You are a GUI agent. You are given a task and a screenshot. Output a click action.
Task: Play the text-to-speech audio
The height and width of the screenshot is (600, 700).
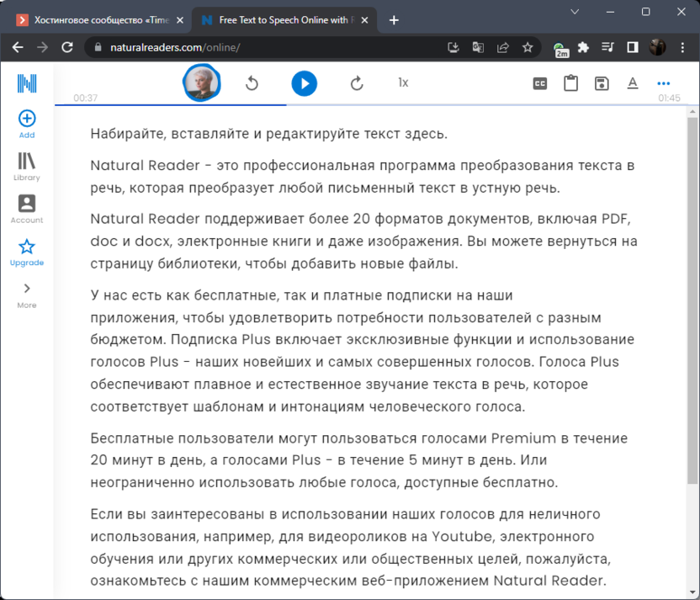(304, 83)
